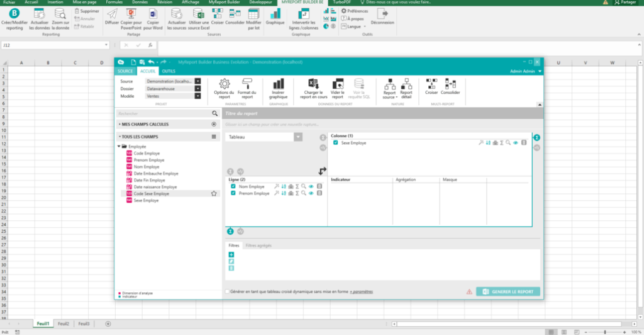Click Actualiser les données in Excel ribbon

point(40,20)
